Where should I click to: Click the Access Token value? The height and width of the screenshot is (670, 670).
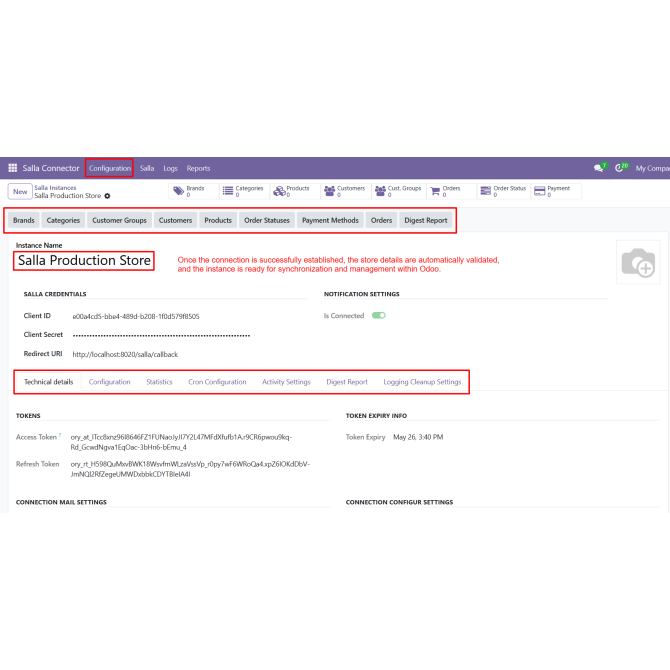point(181,442)
